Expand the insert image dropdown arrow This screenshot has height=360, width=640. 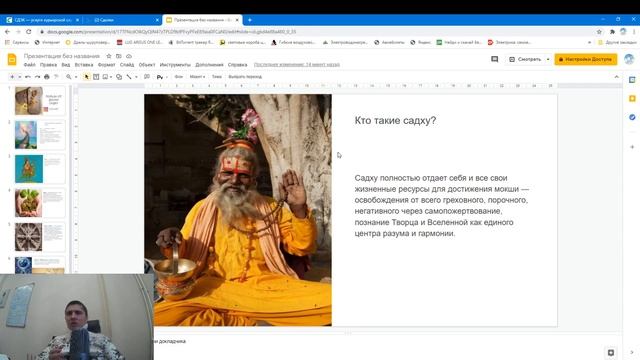[111, 77]
